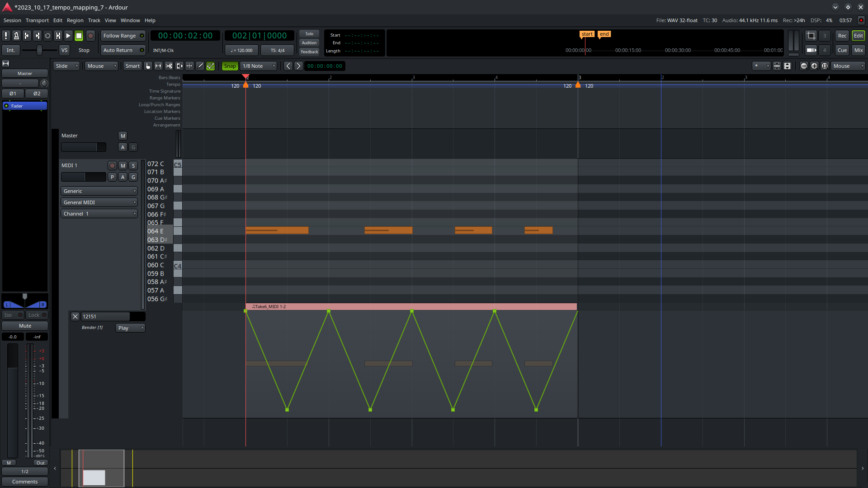This screenshot has width=868, height=488.
Task: Click the MIDI panic exclamation icon
Action: pos(6,36)
